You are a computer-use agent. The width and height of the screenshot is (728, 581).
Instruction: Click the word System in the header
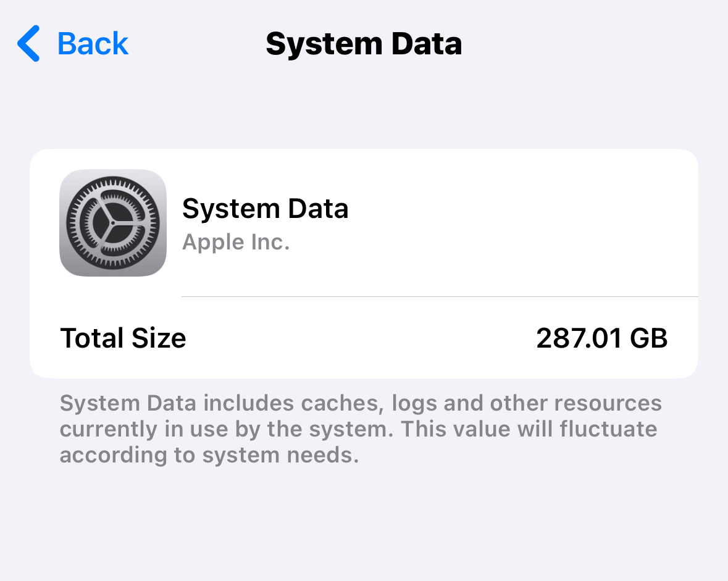point(324,44)
